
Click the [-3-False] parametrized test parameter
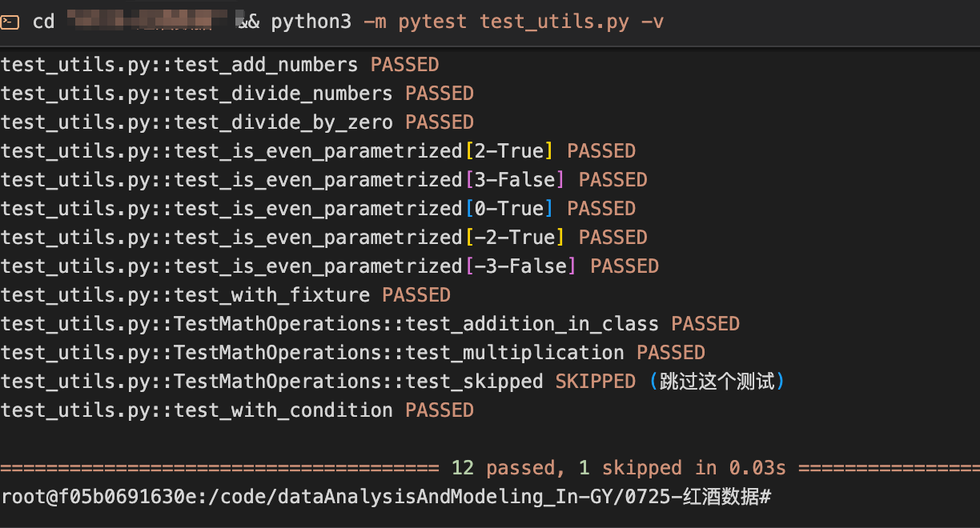point(520,266)
